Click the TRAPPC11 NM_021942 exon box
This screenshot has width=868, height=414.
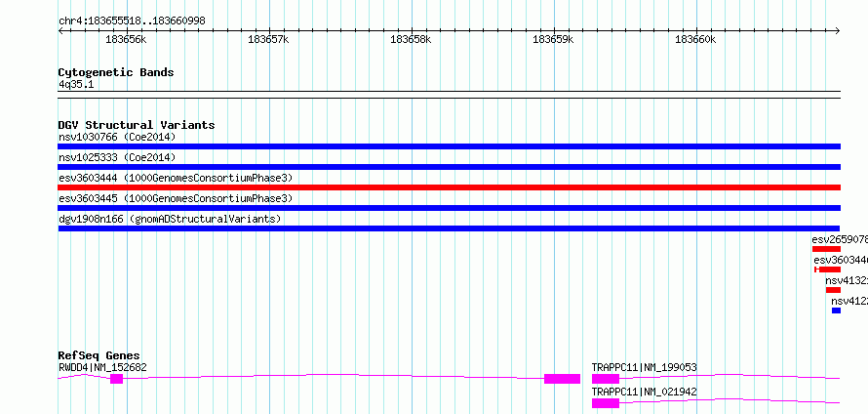point(605,403)
